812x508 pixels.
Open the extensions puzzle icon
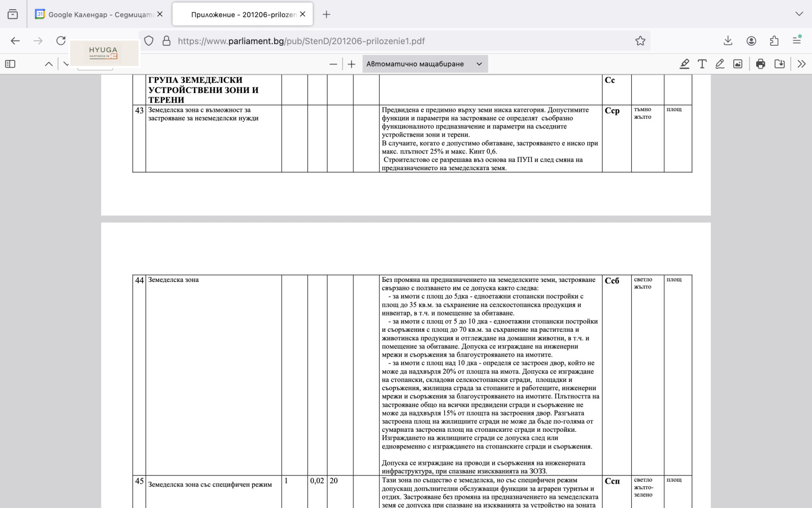(x=774, y=41)
